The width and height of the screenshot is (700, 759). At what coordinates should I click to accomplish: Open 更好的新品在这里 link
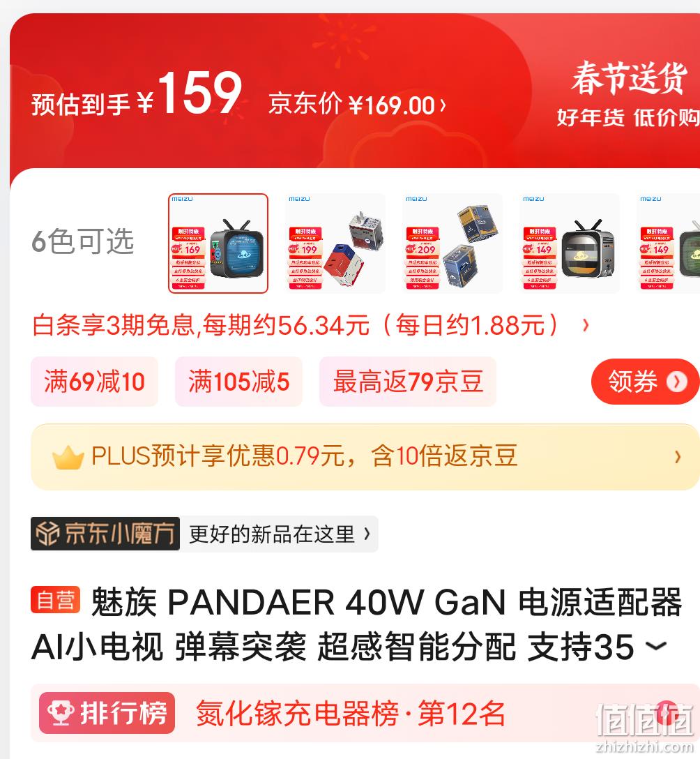tap(279, 534)
